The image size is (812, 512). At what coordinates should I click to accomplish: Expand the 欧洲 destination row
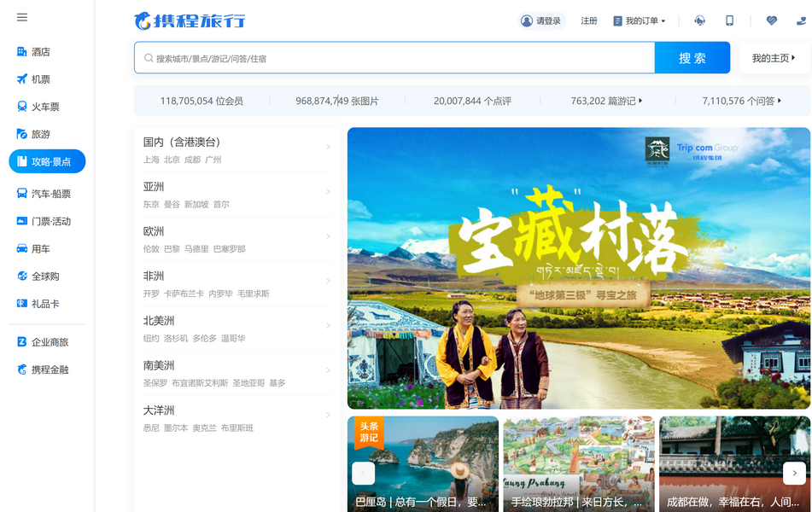click(x=237, y=239)
